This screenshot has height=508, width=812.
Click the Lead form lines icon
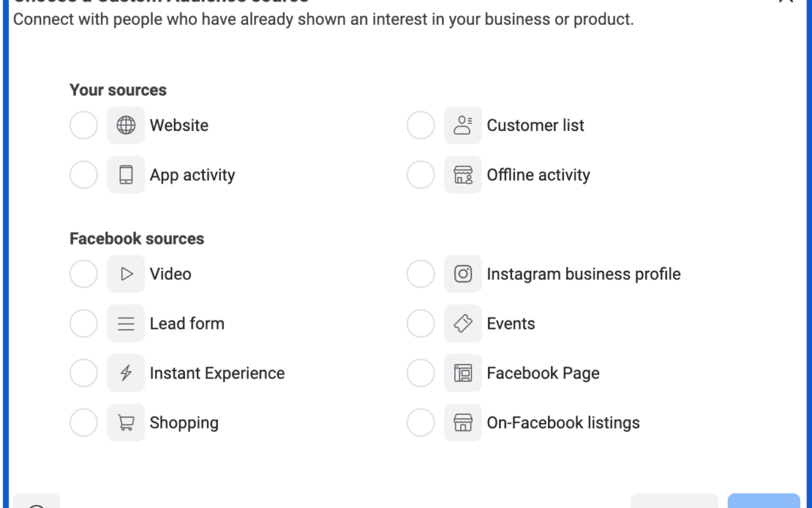pos(126,324)
